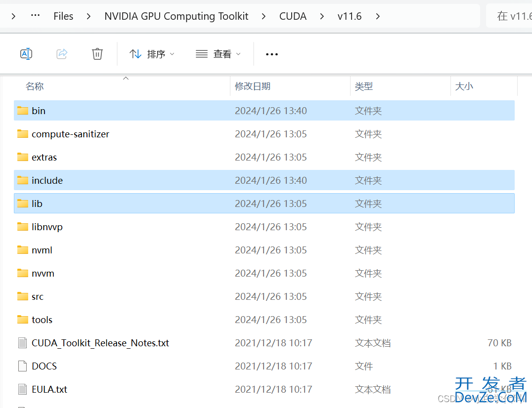Open the 查看 view dropdown
The width and height of the screenshot is (532, 408).
218,54
